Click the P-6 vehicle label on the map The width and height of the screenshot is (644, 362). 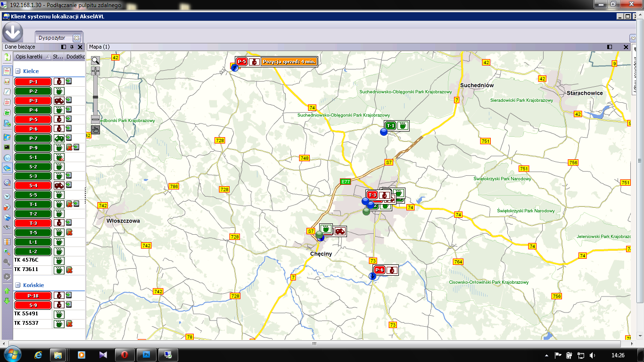click(x=380, y=270)
